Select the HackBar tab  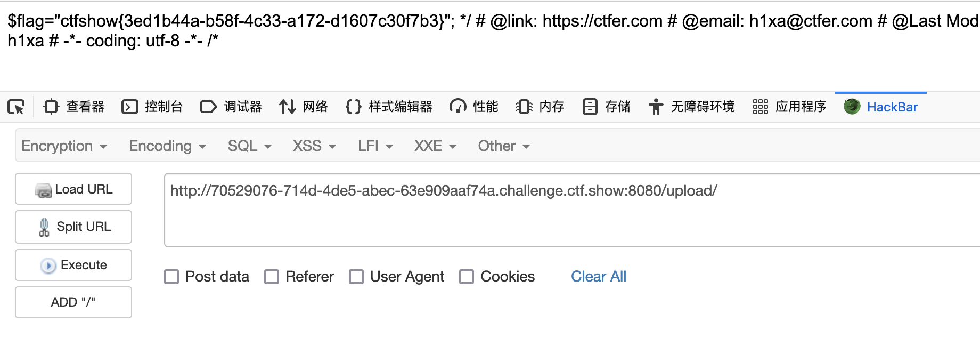pos(881,107)
